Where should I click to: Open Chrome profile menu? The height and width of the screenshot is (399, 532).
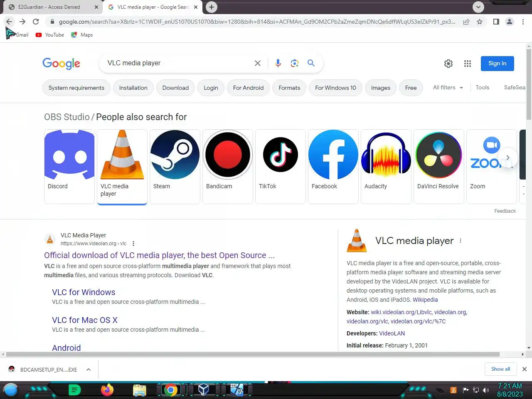pyautogui.click(x=509, y=22)
